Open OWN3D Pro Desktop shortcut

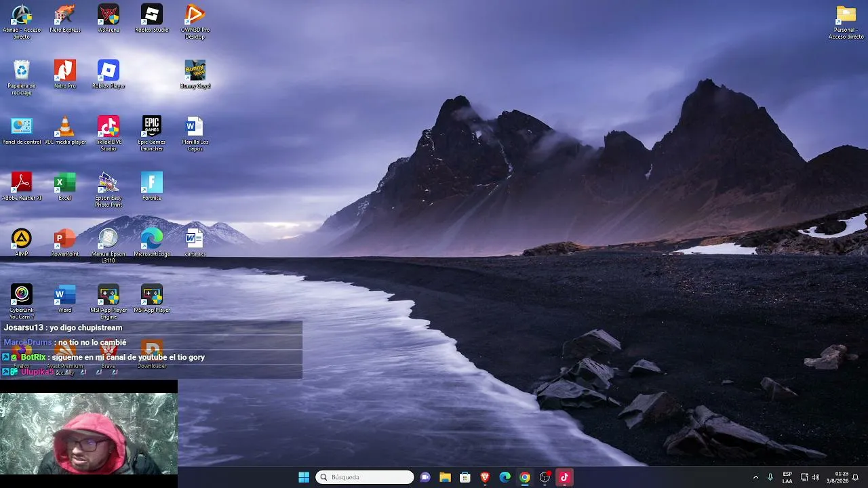pyautogui.click(x=195, y=21)
